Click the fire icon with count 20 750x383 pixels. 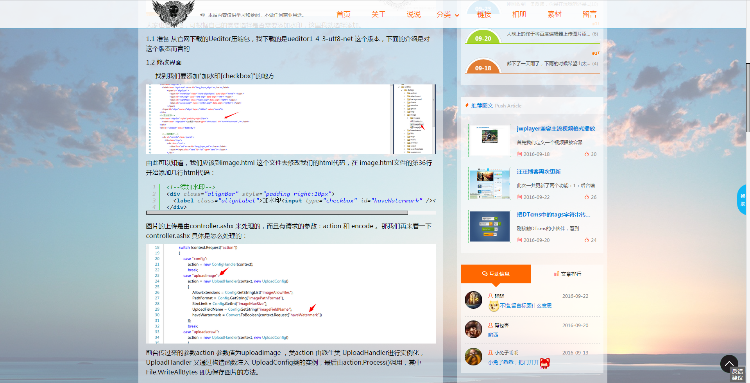(x=587, y=154)
